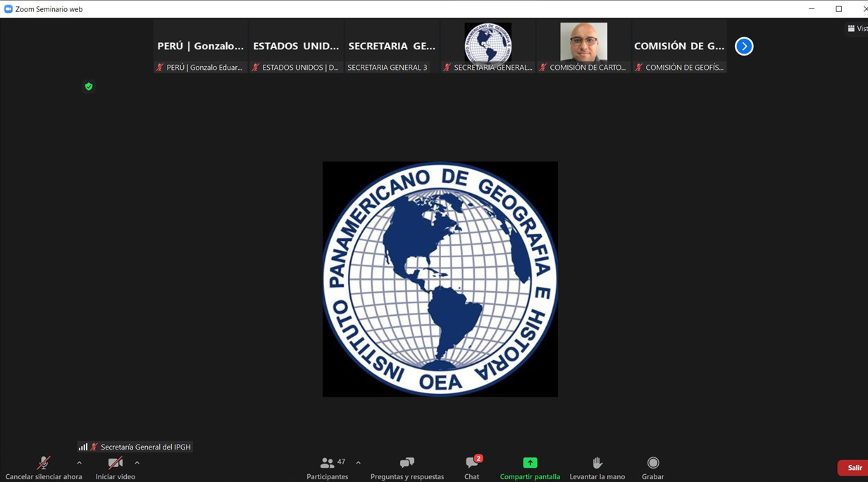Raise hand with Levantar la mano
The image size is (868, 482).
597,467
